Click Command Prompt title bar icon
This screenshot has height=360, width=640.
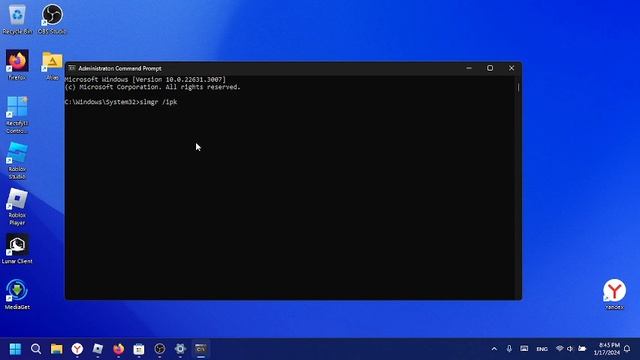point(72,68)
